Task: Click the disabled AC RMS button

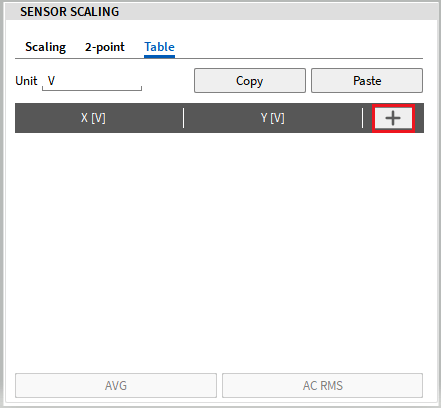Action: click(x=322, y=385)
